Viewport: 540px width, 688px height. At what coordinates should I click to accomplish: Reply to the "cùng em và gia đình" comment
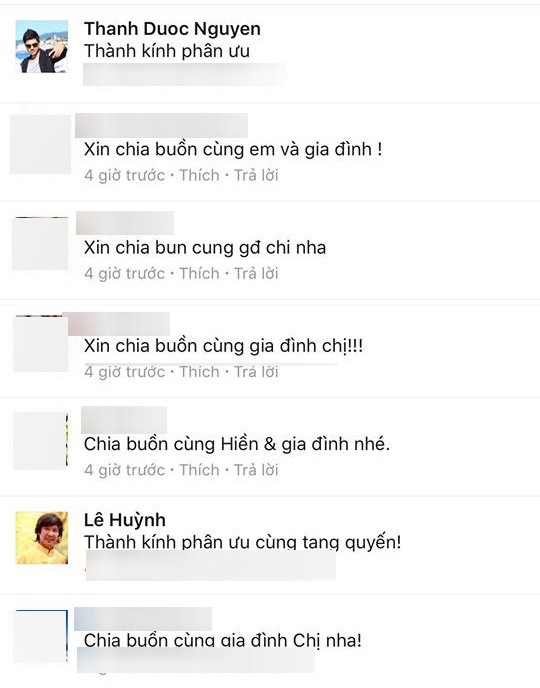pyautogui.click(x=256, y=175)
